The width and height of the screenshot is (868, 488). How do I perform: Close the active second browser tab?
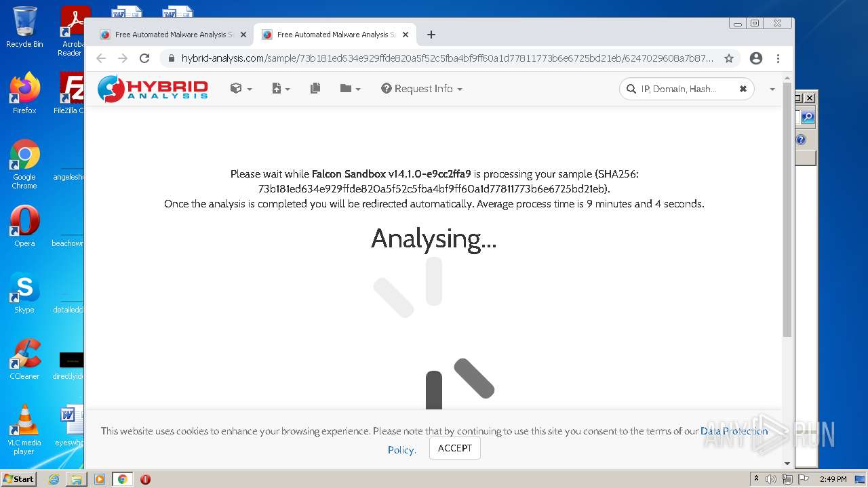coord(406,35)
